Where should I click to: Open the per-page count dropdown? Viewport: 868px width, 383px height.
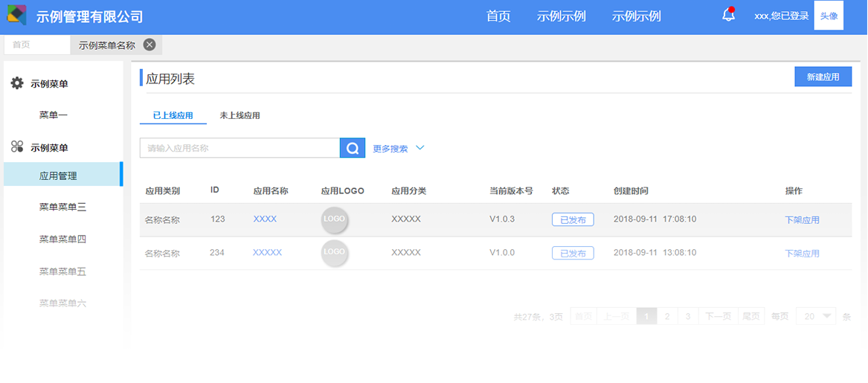(x=816, y=316)
